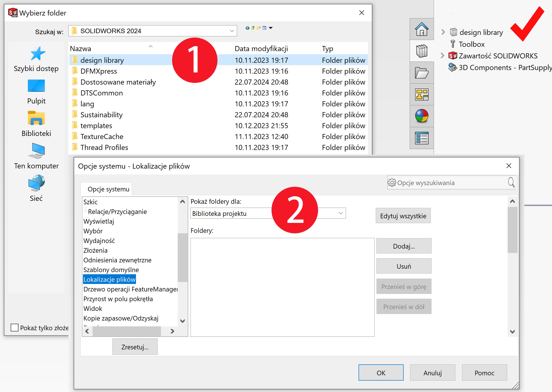Click the Edytuj wszystkie button

[403, 216]
